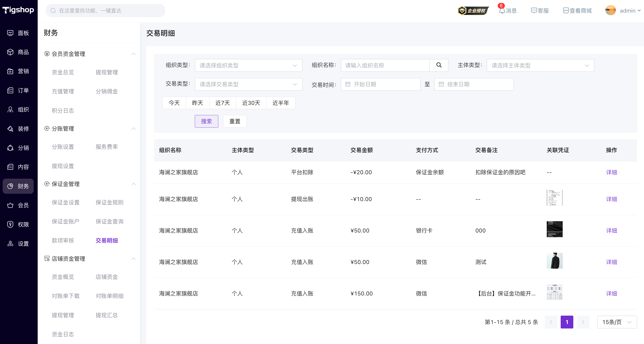This screenshot has height=344, width=644.
Task: Open the 订单 orders sidebar icon
Action: 10,90
